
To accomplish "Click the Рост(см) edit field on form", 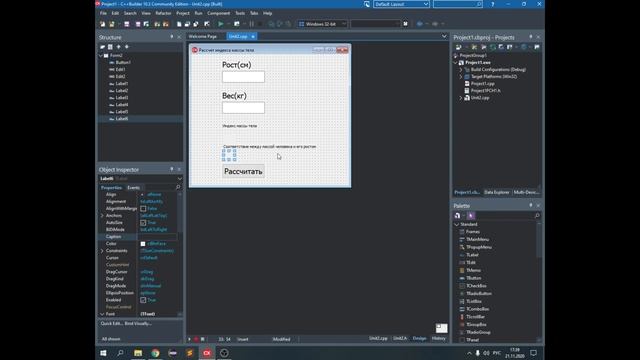I will (x=243, y=77).
